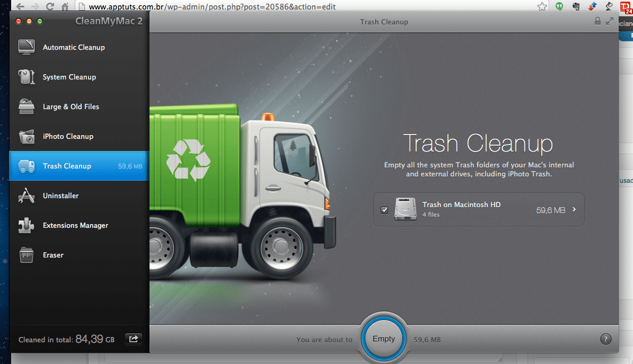The height and width of the screenshot is (364, 633).
Task: Click the lock icon in title bar
Action: 597,21
